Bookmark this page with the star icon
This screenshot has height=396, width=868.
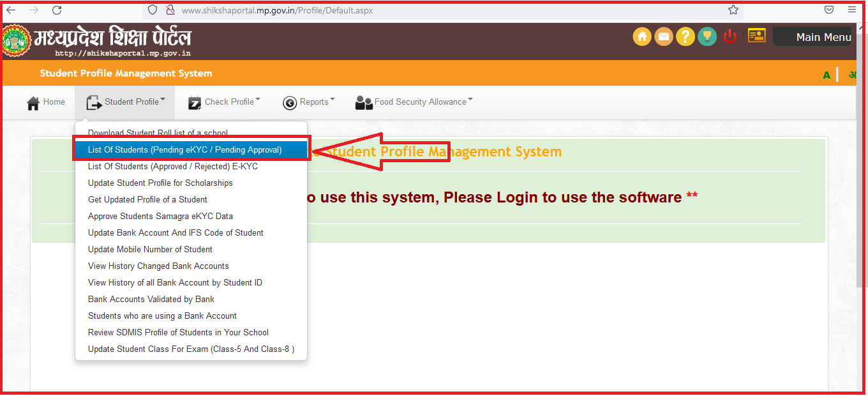[x=733, y=10]
